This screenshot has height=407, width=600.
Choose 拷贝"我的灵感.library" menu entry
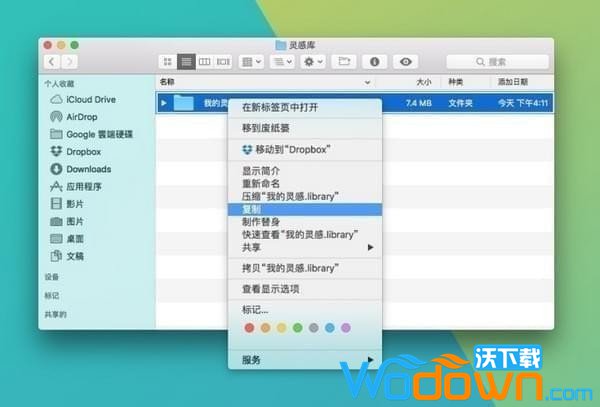point(305,269)
